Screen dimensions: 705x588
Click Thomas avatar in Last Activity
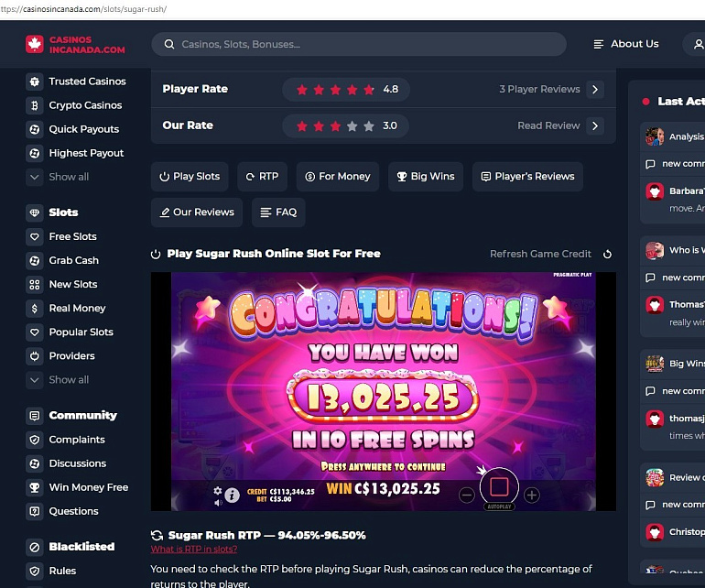tap(655, 305)
